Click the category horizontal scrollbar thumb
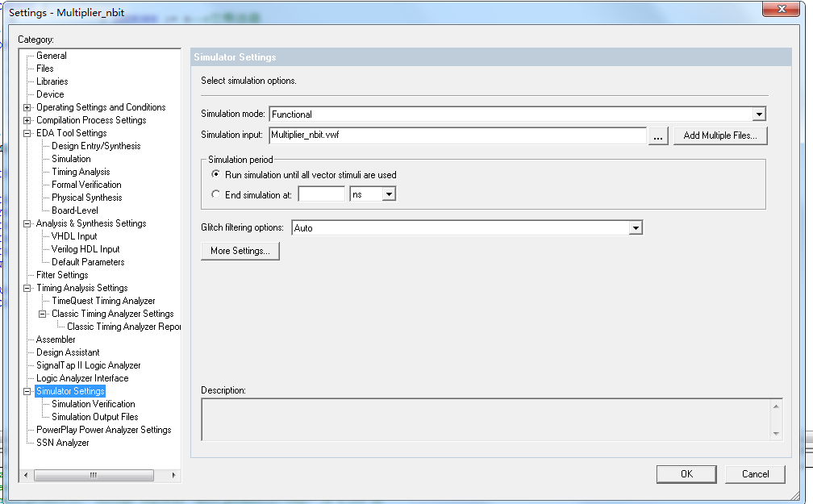This screenshot has height=504, width=813. (x=94, y=475)
